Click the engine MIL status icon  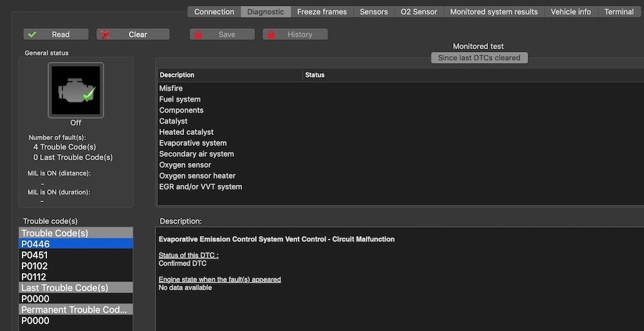[76, 90]
